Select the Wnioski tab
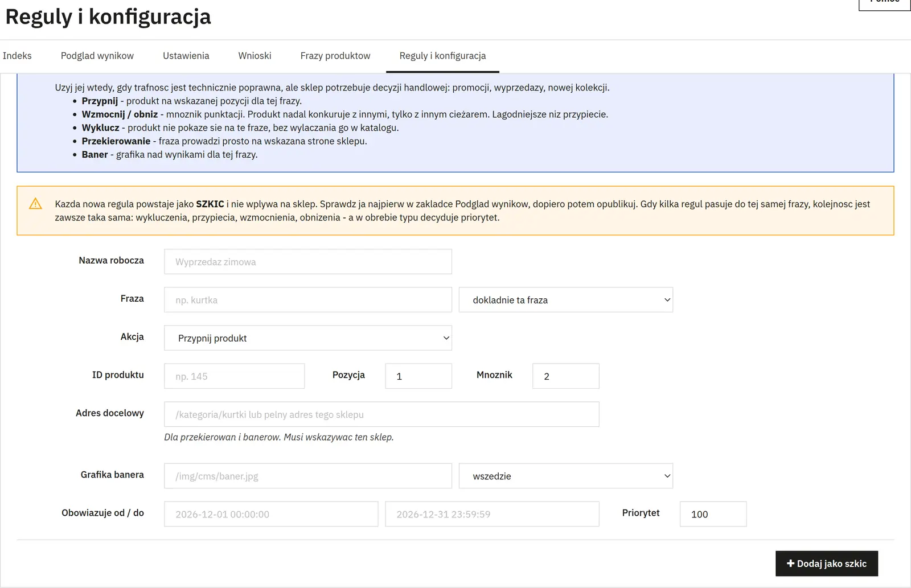The height and width of the screenshot is (588, 911). [x=255, y=56]
